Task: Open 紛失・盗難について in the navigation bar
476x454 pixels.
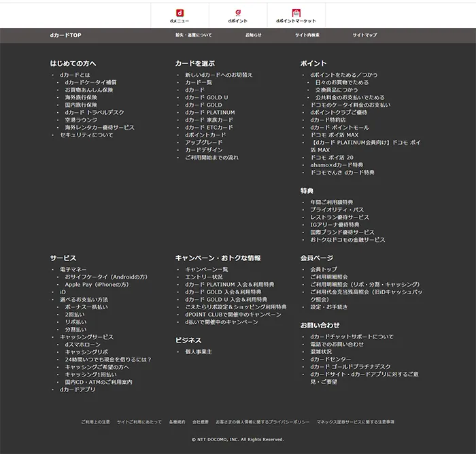Action: (x=193, y=35)
